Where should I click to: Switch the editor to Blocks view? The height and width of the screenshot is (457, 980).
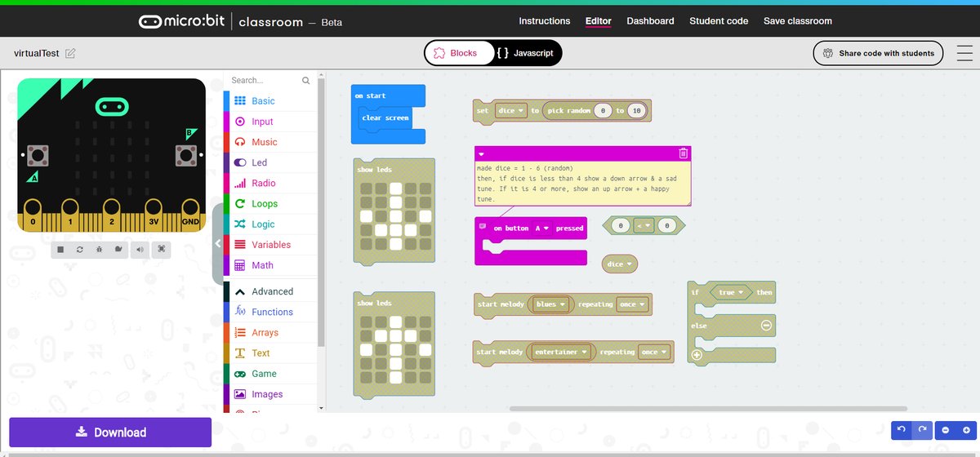(x=457, y=53)
